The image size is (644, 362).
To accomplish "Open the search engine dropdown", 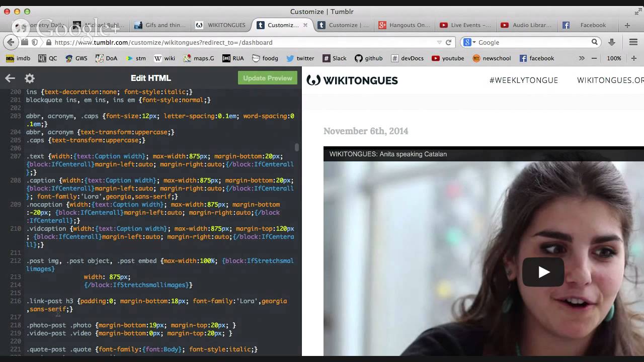I will click(469, 42).
